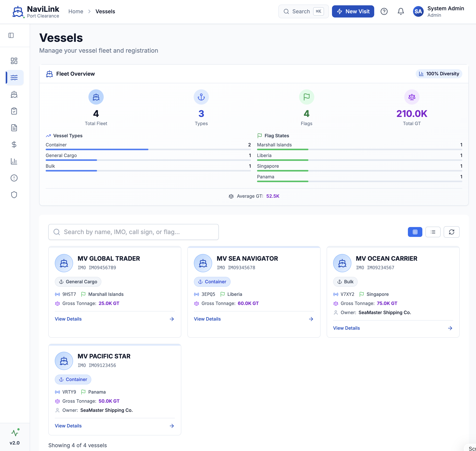Viewport: 476px width, 451px height.
Task: Refresh the vessel list
Action: tap(451, 232)
